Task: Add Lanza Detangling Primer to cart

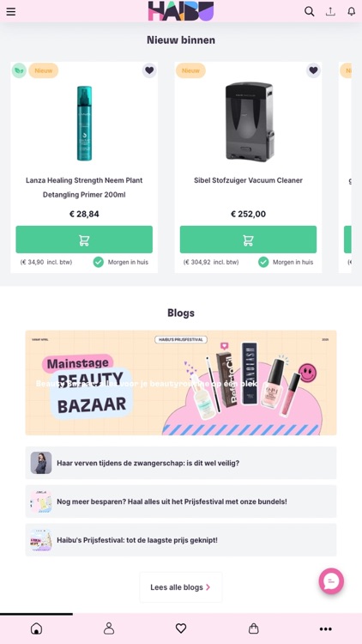Action: tap(84, 240)
